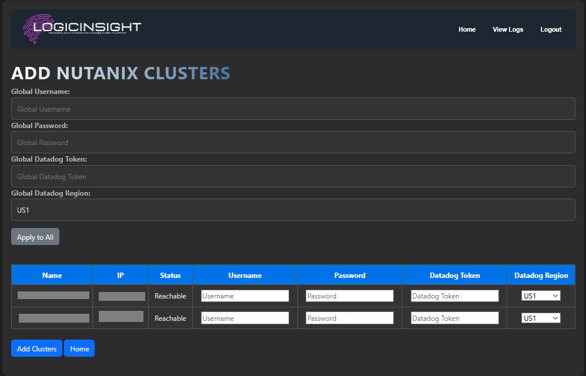
Task: Select the first row Password input
Action: [350, 296]
